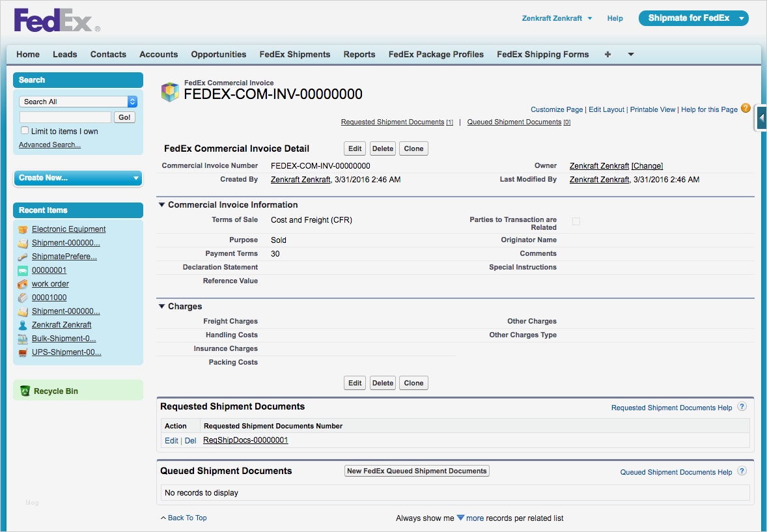The height and width of the screenshot is (532, 767).
Task: Click New FedEx Queued Shipment Documents button
Action: point(417,471)
